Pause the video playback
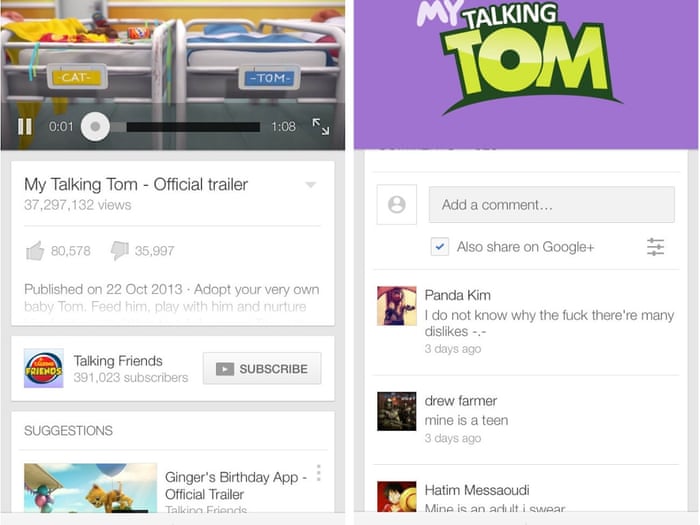This screenshot has height=525, width=700. 25,127
